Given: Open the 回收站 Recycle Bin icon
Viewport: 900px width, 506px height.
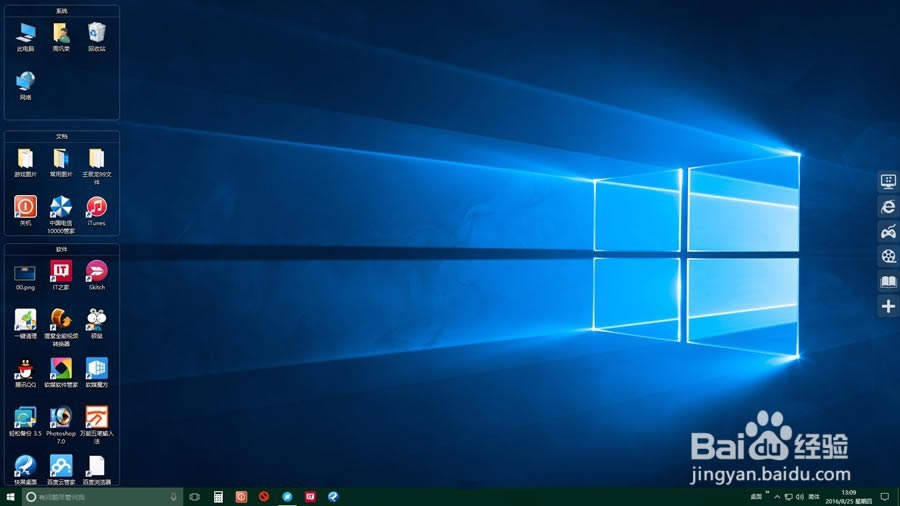Looking at the screenshot, I should (96, 37).
